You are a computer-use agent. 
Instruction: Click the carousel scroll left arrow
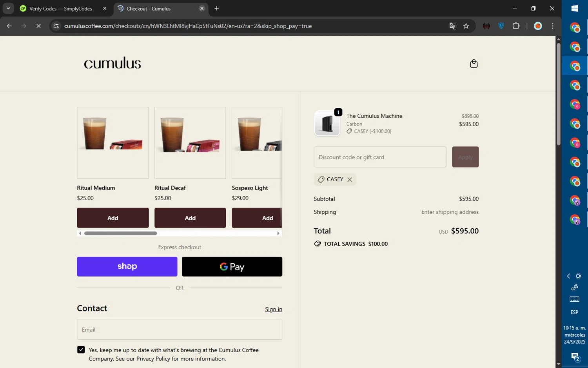[80, 233]
